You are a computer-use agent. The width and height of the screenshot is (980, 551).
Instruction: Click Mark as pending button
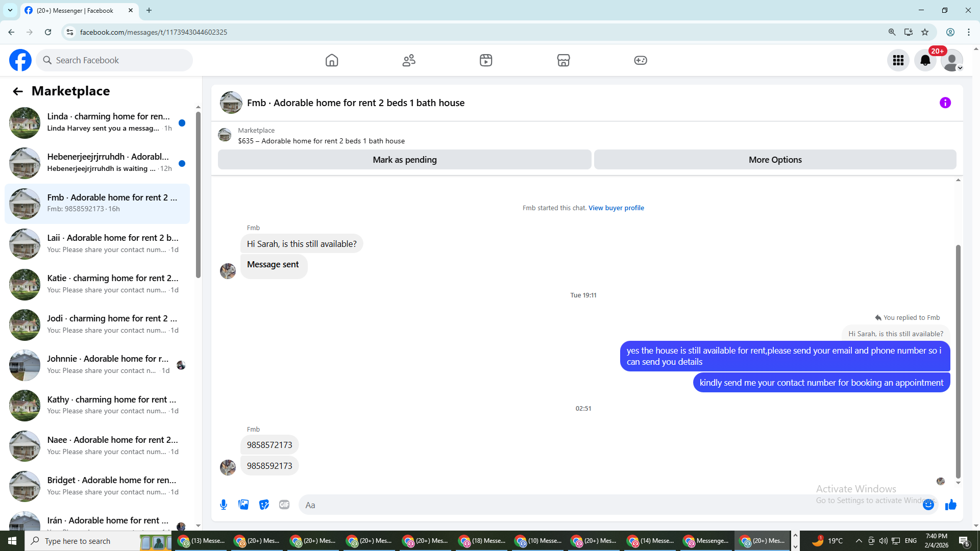pyautogui.click(x=404, y=160)
